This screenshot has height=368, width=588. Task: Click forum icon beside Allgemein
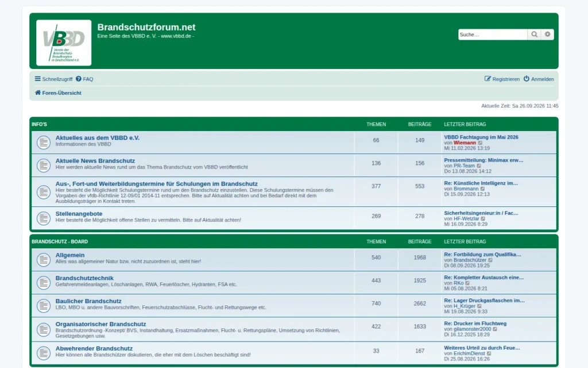pos(44,260)
